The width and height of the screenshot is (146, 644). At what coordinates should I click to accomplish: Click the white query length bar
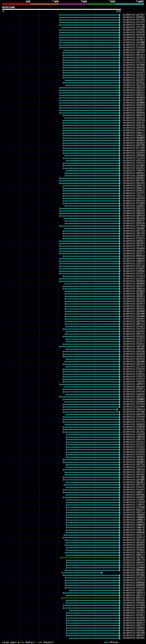(x=62, y=9)
